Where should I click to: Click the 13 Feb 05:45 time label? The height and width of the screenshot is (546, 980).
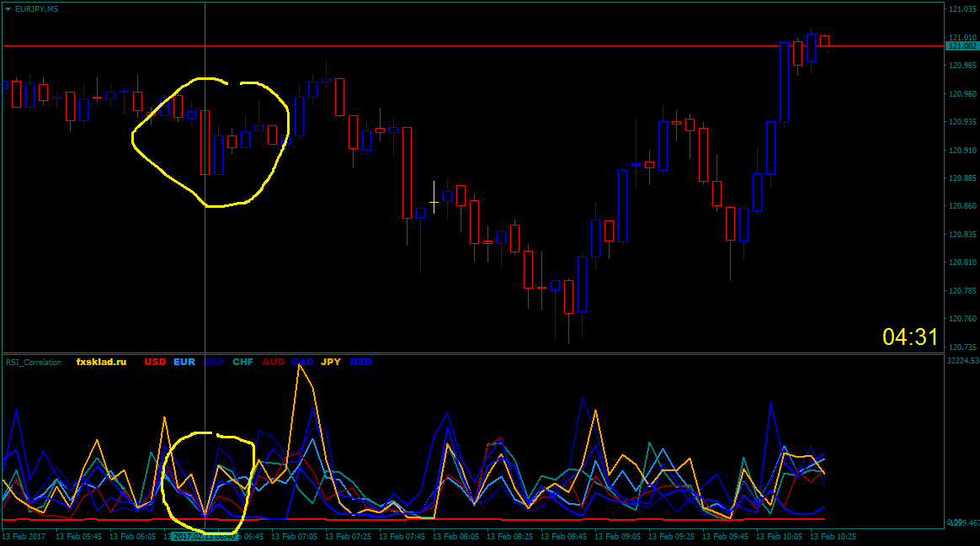coord(79,537)
